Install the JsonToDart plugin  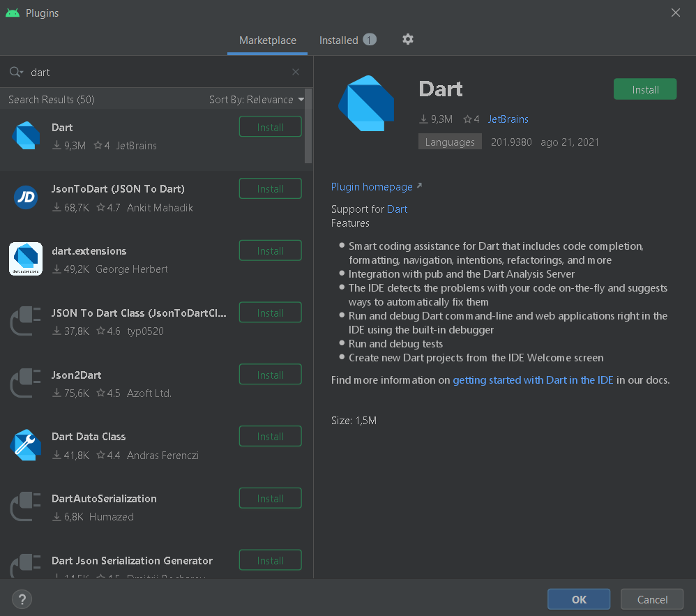coord(271,189)
